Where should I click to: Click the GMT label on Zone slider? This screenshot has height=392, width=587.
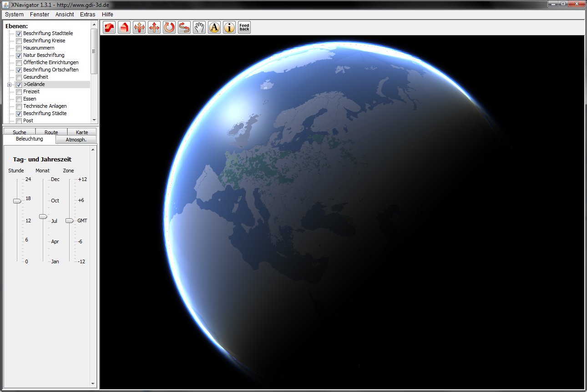tap(82, 221)
